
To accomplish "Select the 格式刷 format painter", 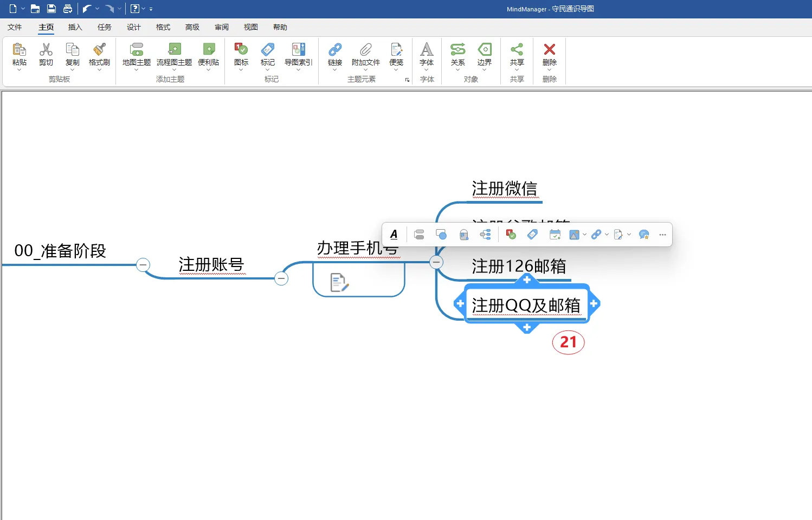I will click(99, 56).
